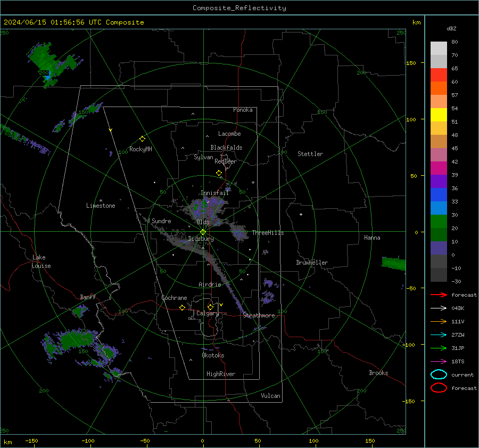Click the Hanna label
This screenshot has height=448, width=479.
point(372,238)
